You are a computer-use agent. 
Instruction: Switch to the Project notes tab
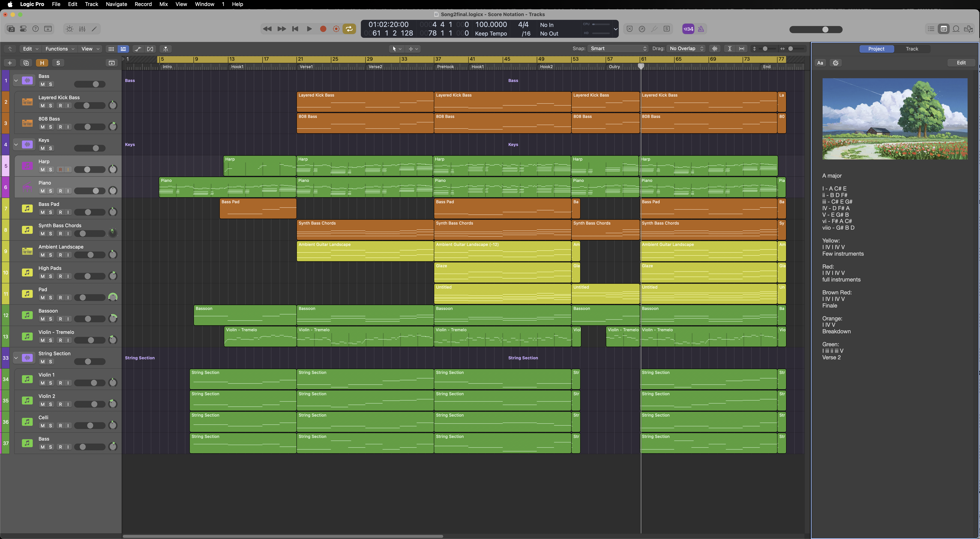876,49
